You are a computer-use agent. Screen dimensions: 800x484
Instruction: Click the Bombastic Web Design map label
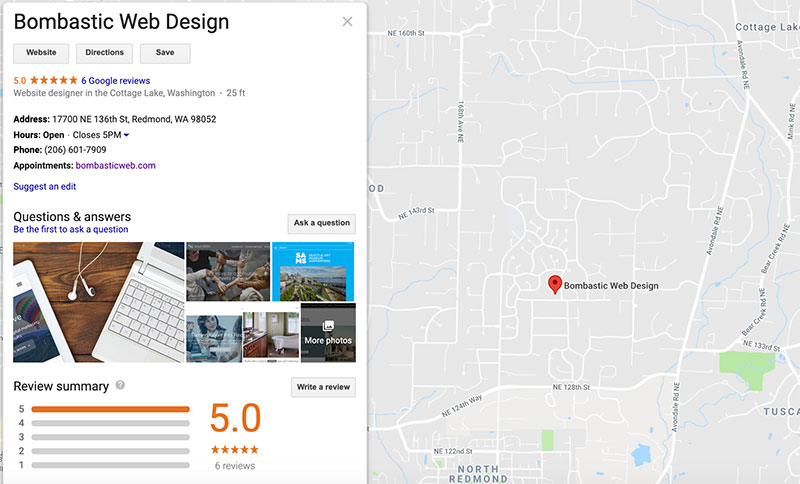(x=611, y=286)
